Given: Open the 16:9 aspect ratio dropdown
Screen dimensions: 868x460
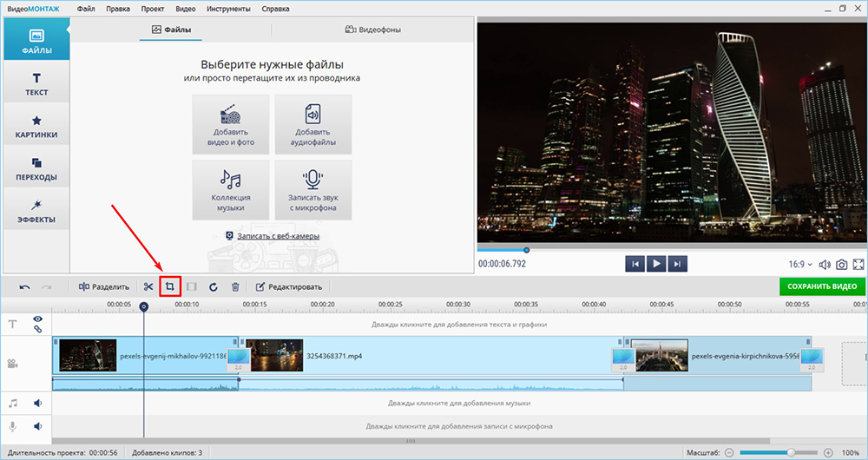Looking at the screenshot, I should (x=799, y=264).
